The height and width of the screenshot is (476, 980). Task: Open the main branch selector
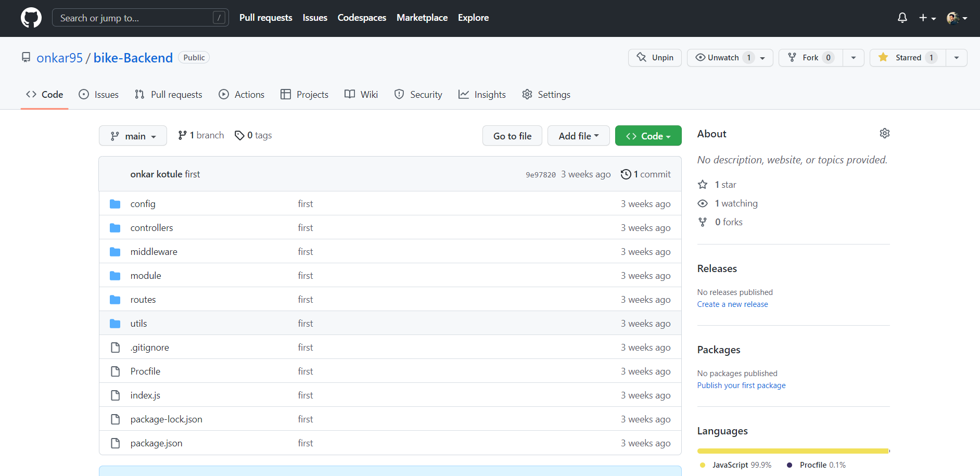pos(133,136)
